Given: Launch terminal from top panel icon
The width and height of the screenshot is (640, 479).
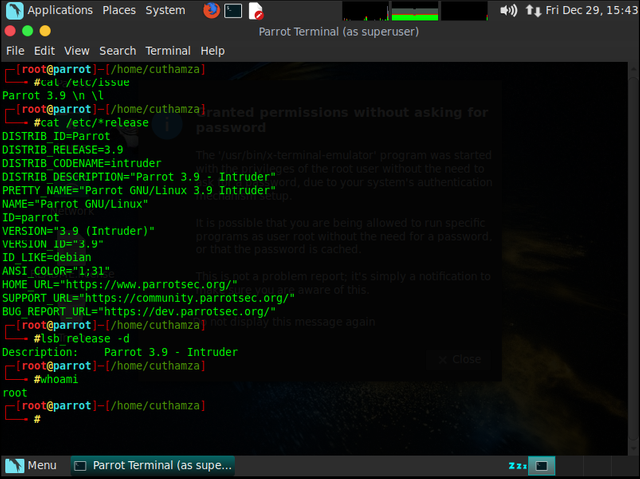Looking at the screenshot, I should tap(233, 11).
